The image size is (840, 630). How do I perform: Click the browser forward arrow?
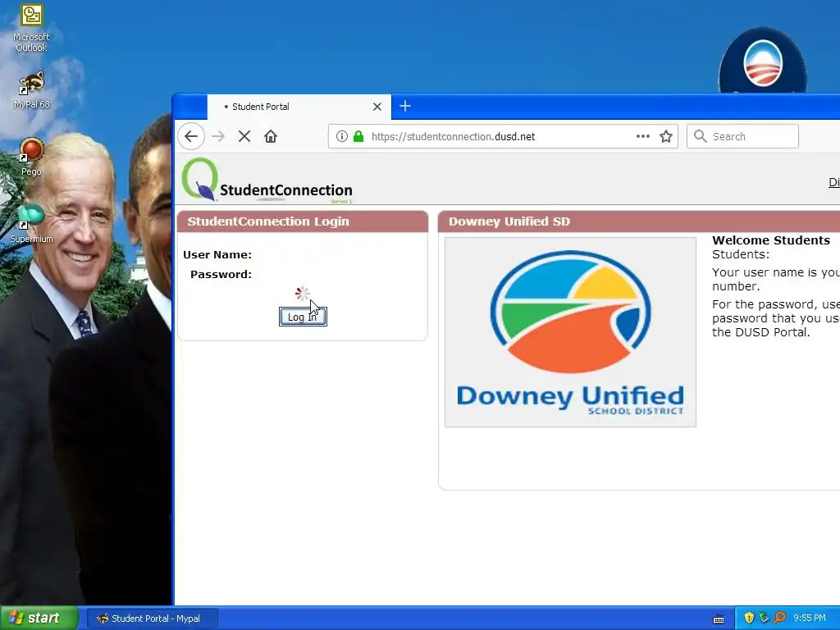coord(218,136)
